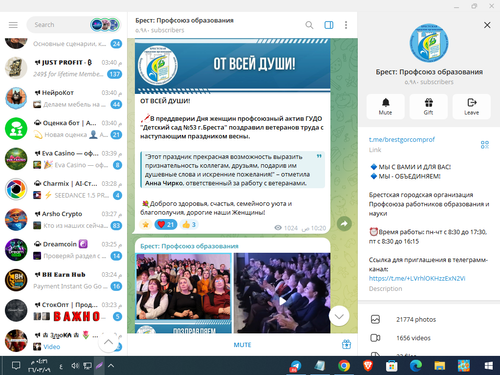Click the thumbs-up reaction with 3
The image size is (500, 375).
coord(189,224)
